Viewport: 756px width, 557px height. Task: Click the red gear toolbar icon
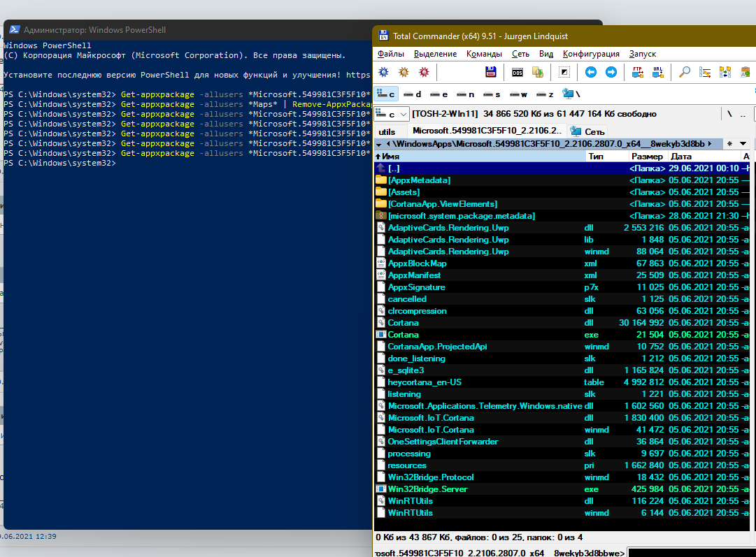425,72
